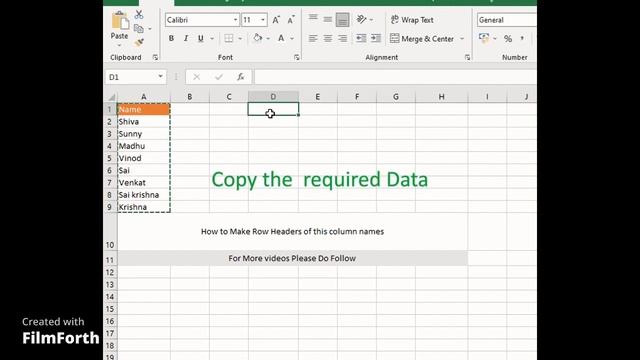640x360 pixels.
Task: Center text horizontally
Action: [x=328, y=38]
